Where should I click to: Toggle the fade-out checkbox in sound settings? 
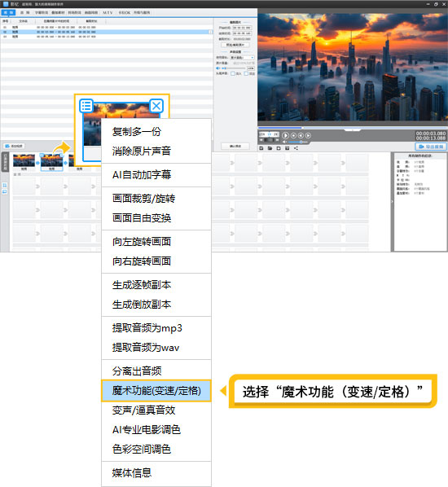tap(246, 73)
